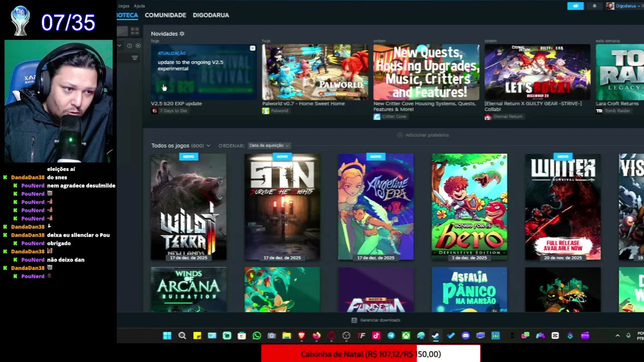Expand the system tray hidden icons chevron

tap(617, 336)
